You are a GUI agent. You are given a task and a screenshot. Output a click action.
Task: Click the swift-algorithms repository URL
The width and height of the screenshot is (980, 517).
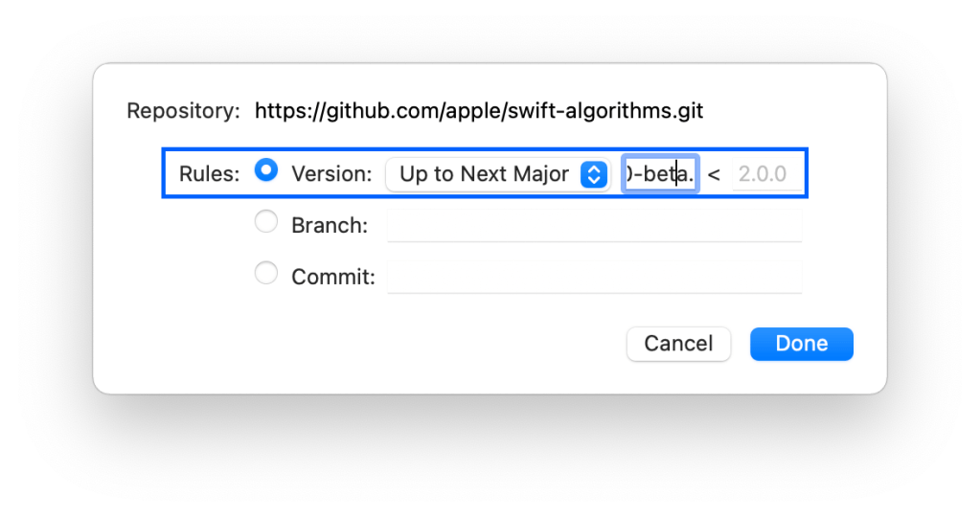[478, 111]
